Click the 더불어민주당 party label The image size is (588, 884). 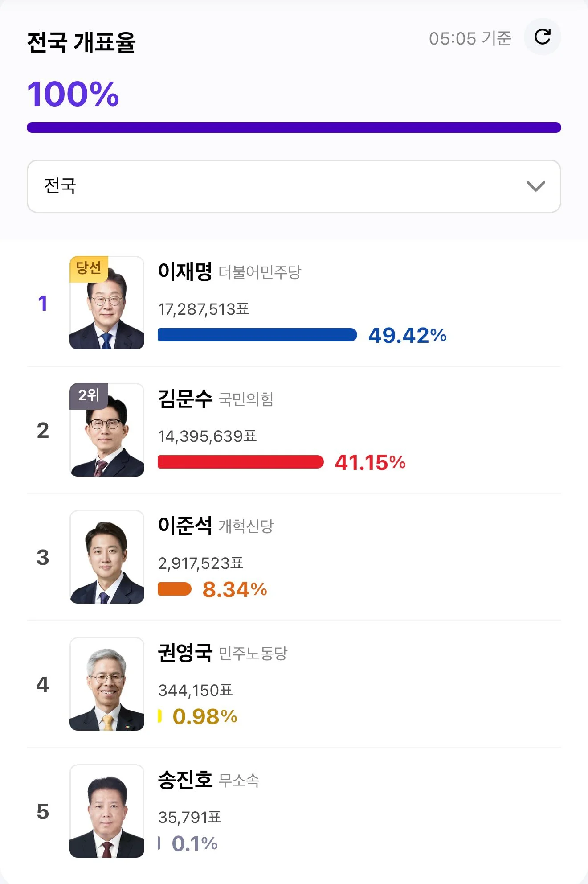click(260, 272)
